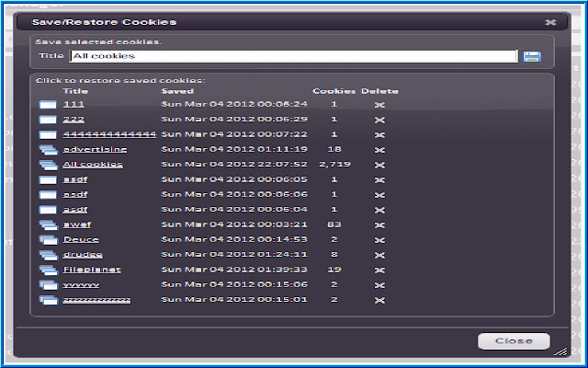Click the Title input field containing All cookies

coord(294,56)
